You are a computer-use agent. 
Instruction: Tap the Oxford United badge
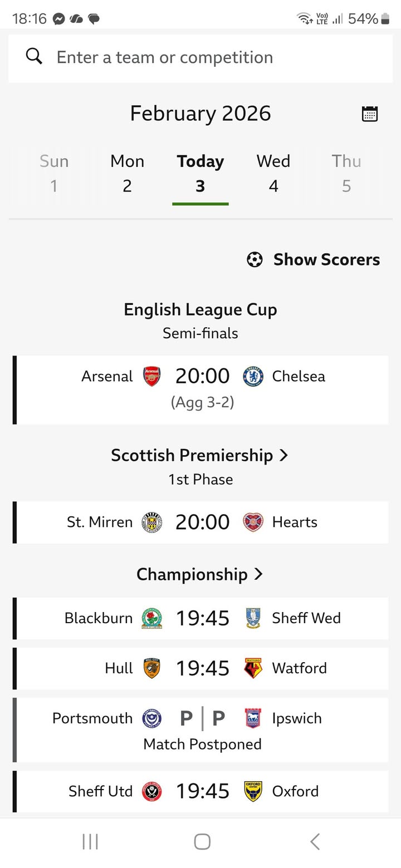253,791
